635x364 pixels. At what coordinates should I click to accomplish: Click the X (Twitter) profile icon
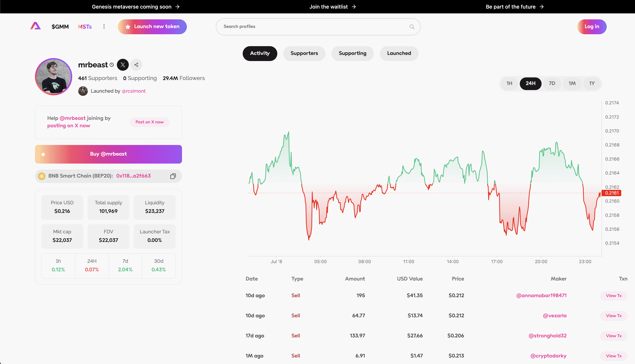[123, 65]
